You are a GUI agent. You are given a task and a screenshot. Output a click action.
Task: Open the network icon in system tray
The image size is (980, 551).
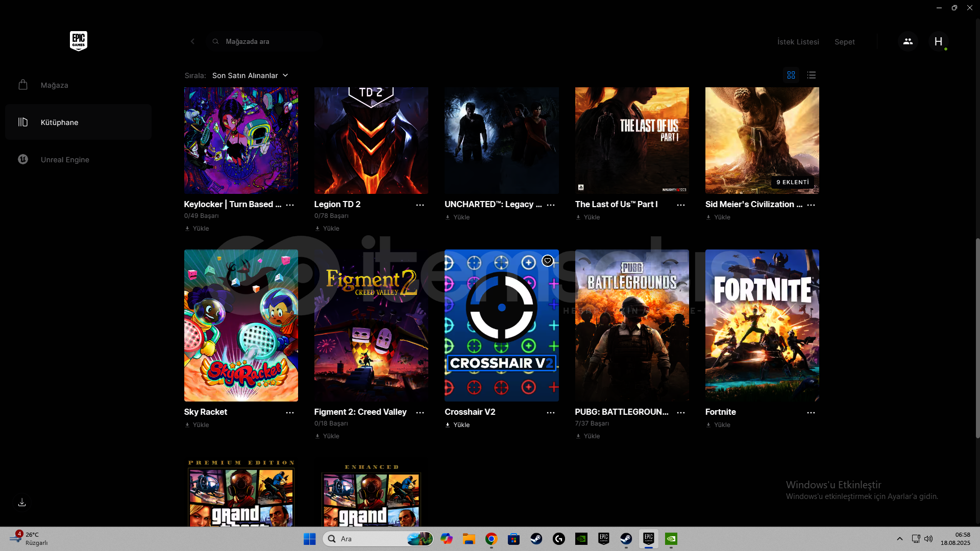pyautogui.click(x=916, y=539)
